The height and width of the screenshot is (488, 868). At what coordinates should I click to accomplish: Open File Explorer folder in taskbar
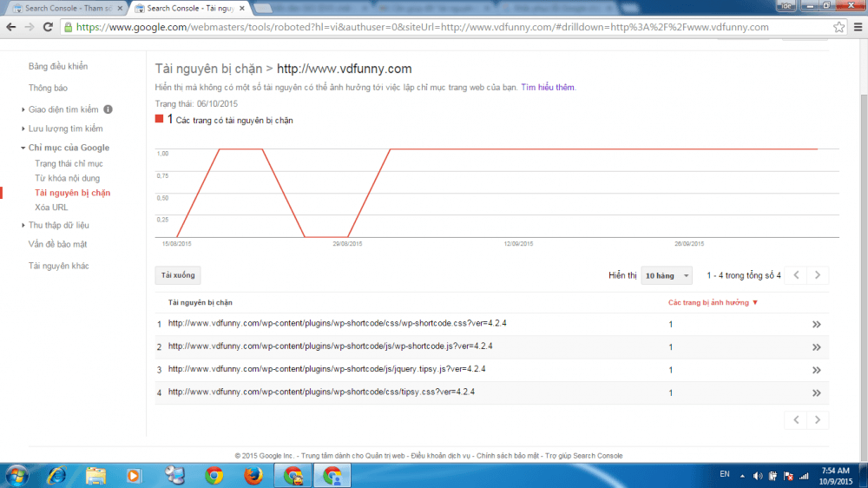click(x=95, y=476)
